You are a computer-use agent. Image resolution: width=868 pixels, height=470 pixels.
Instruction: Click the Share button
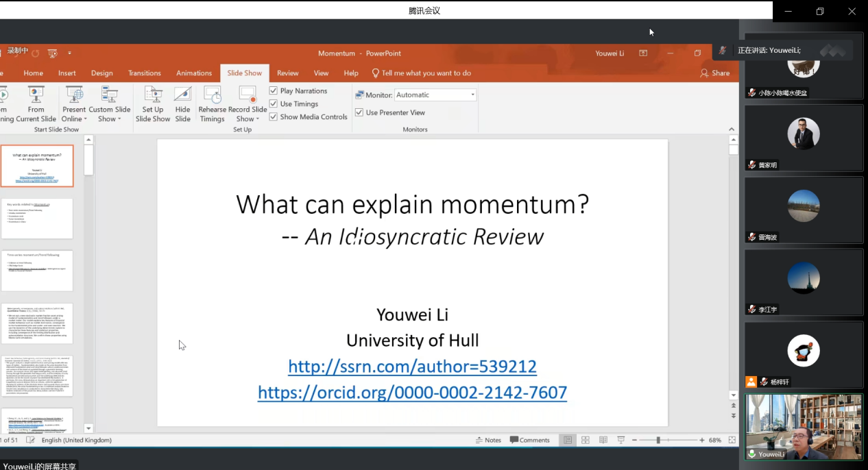point(715,73)
